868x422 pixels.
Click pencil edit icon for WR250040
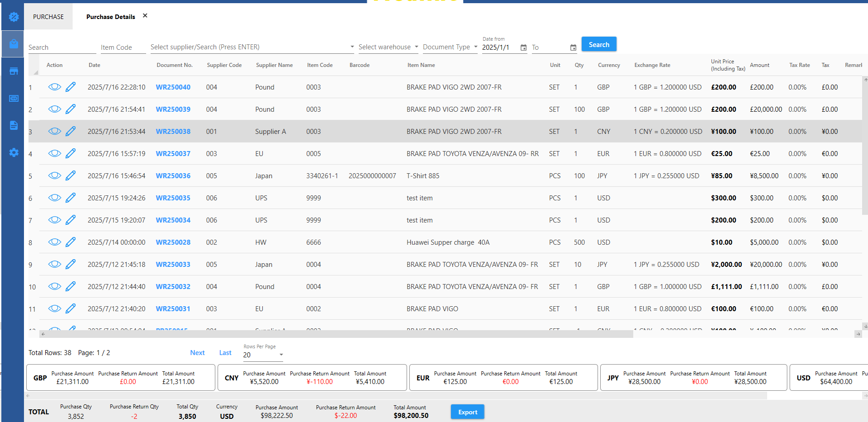[71, 87]
